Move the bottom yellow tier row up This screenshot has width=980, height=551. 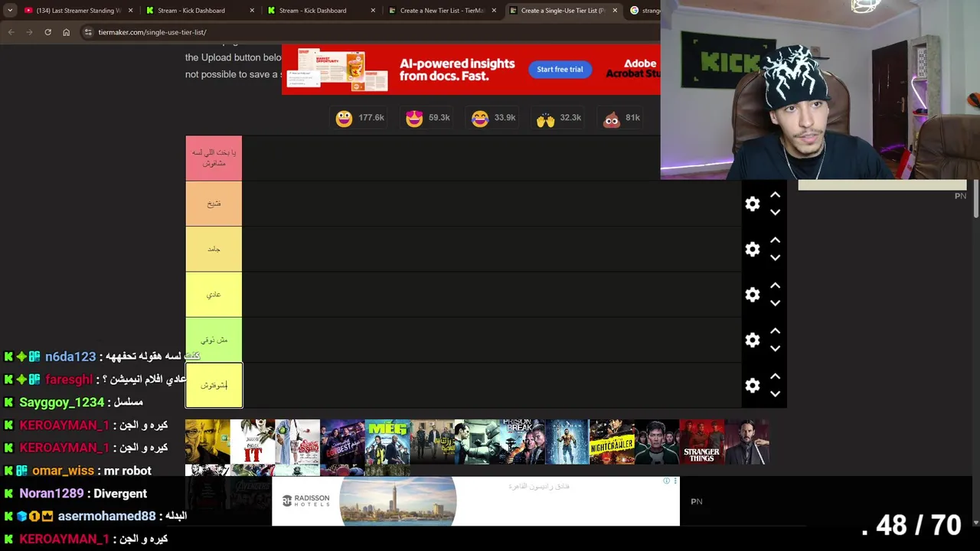tap(775, 376)
